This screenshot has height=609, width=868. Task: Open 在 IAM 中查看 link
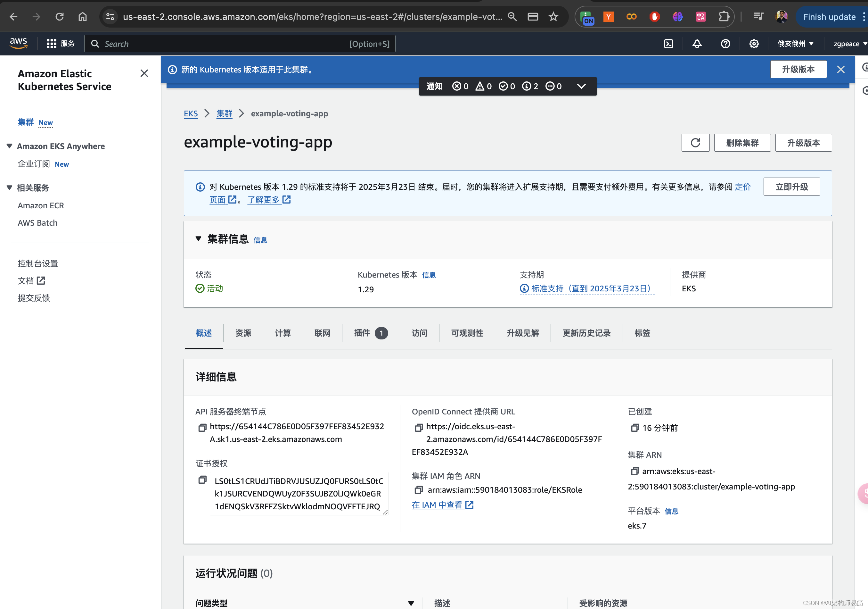[442, 505]
